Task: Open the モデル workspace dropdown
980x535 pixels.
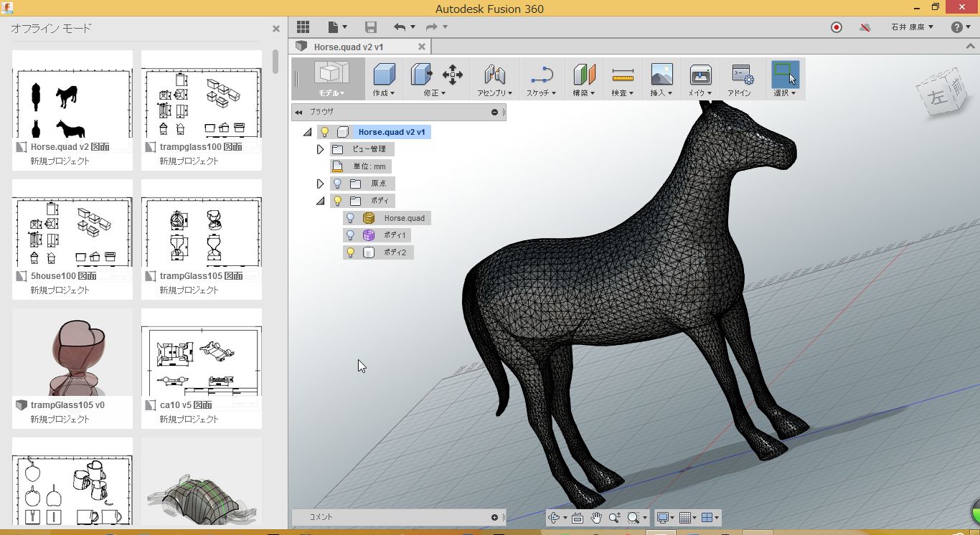Action: point(331,93)
